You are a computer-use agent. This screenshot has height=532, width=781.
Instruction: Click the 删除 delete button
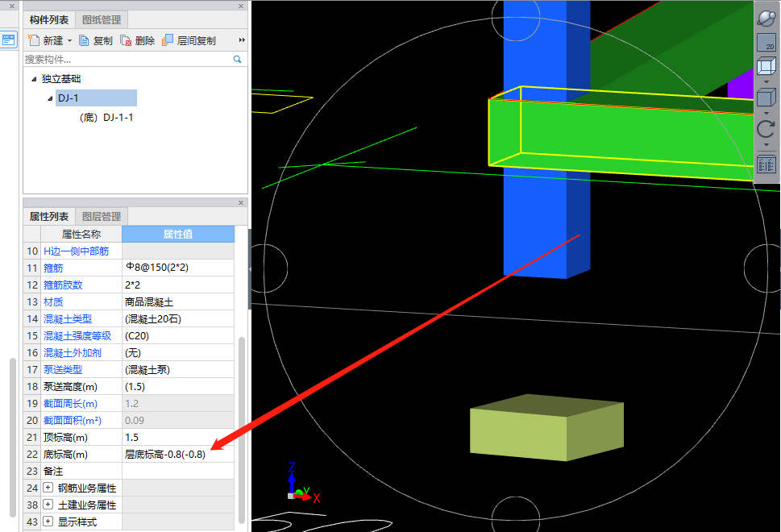138,40
